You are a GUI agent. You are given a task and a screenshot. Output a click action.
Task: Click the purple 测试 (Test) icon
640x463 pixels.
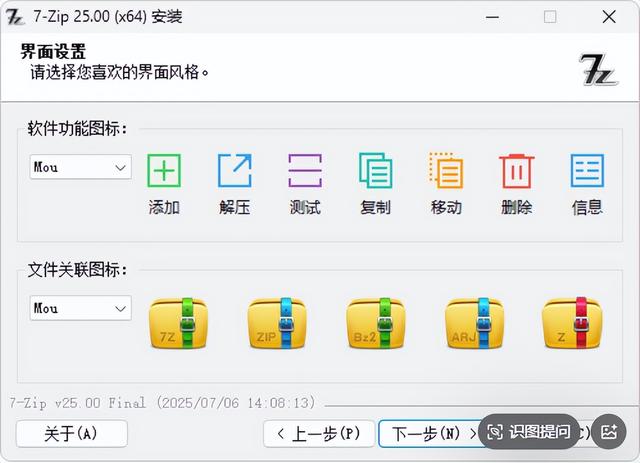305,170
